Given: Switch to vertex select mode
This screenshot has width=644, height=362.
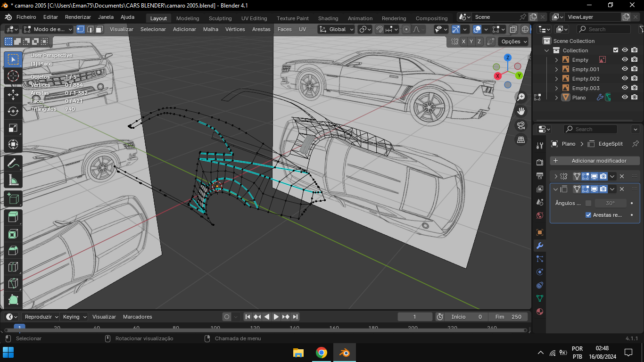Looking at the screenshot, I should (x=81, y=29).
